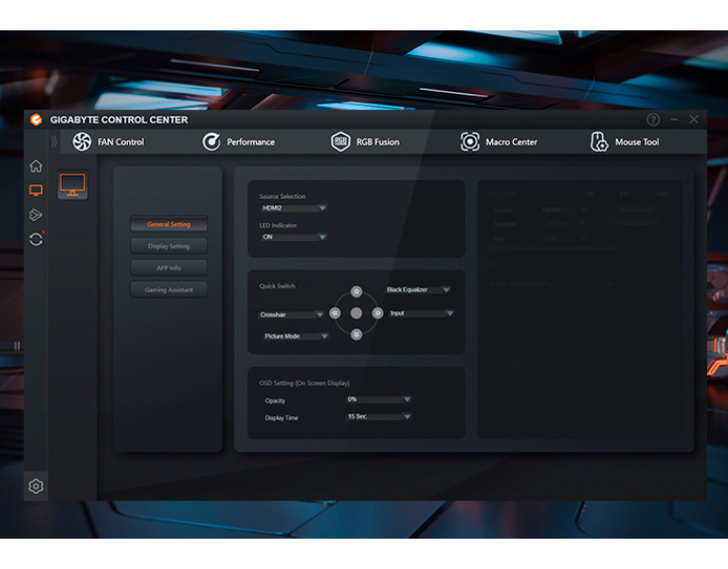Click the dimmed Display Switch button
This screenshot has height=569, width=728.
point(636,210)
